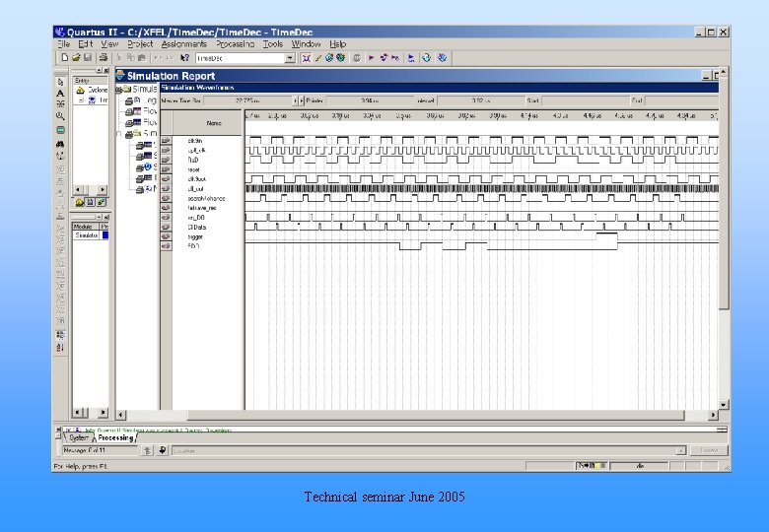This screenshot has height=532, width=769.
Task: Click the toolbar icon right of the purple arrow
Action: pos(384,58)
